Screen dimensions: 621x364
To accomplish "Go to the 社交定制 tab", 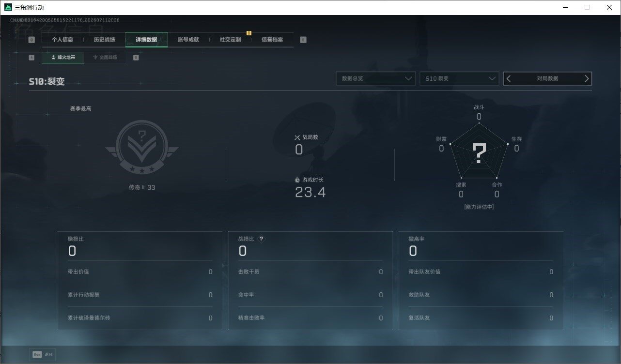I will (230, 40).
